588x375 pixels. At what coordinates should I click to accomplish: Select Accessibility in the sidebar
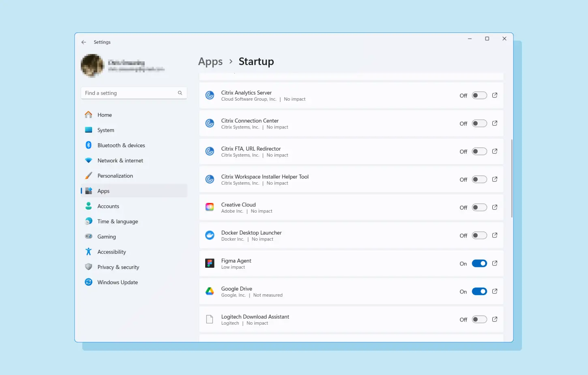pos(112,252)
